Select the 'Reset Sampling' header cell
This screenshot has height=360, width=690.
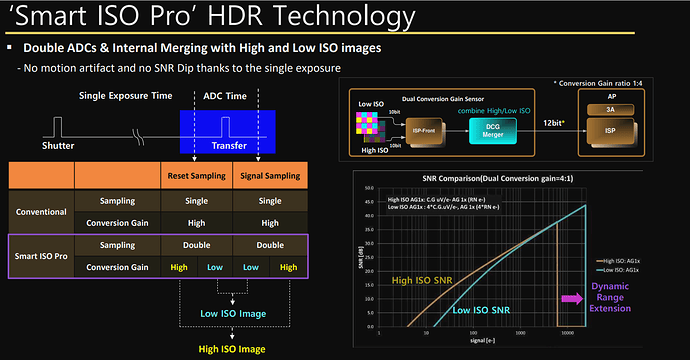pyautogui.click(x=196, y=176)
